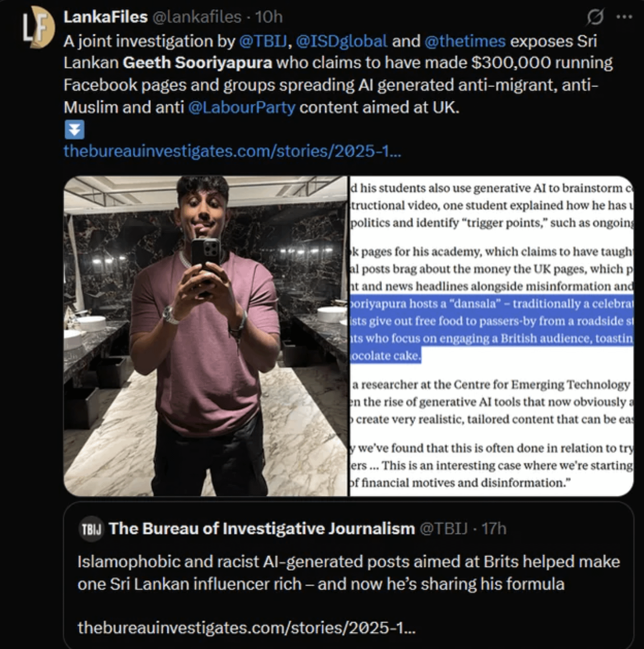Open LankaFiles display name profile

click(x=106, y=17)
